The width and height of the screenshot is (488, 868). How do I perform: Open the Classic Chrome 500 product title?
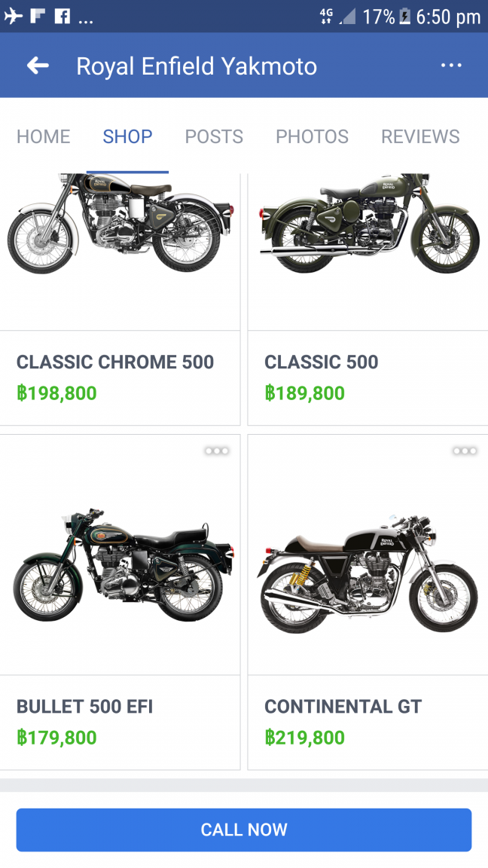(115, 362)
